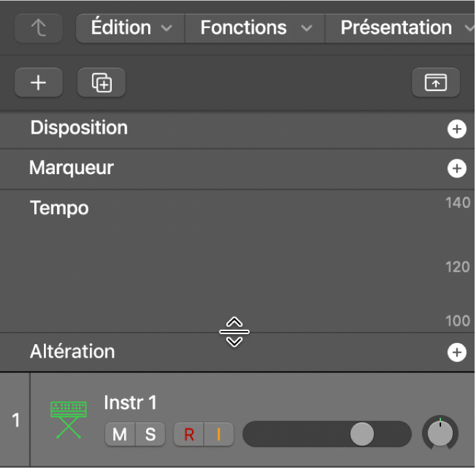The image size is (476, 469).
Task: Select track number 1 header
Action: [x=15, y=420]
